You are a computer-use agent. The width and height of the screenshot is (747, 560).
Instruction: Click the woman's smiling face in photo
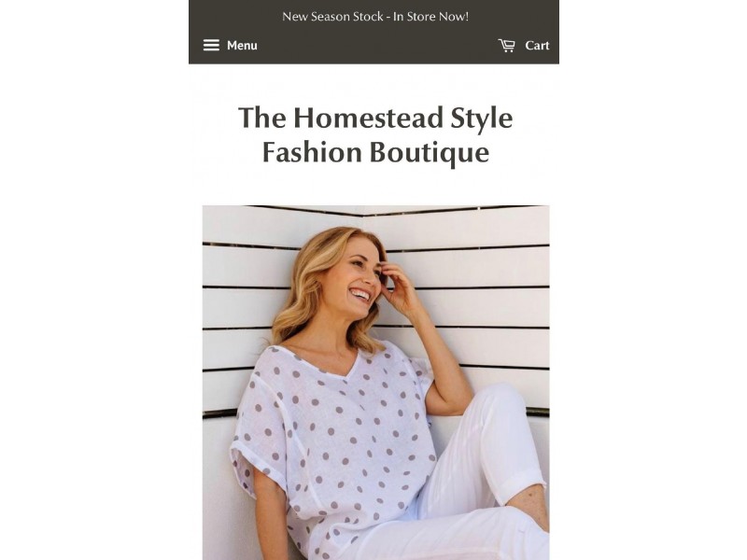(358, 281)
